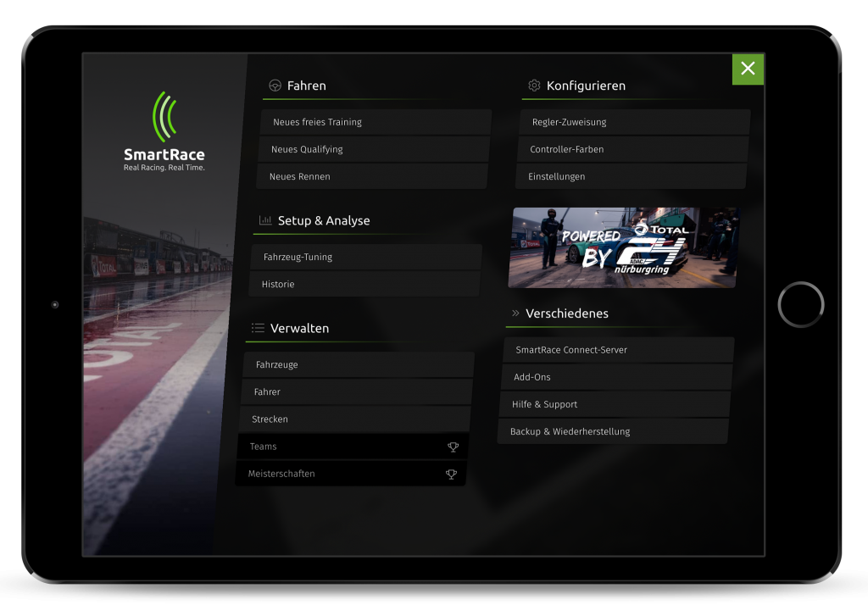
Task: Start Neues freies Training
Action: click(376, 122)
